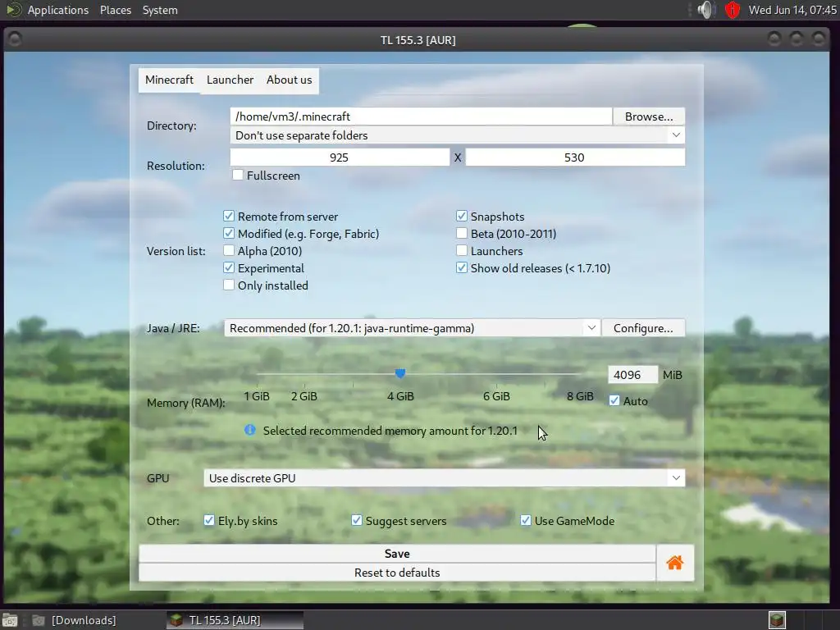The height and width of the screenshot is (630, 840).
Task: Enable Beta (2010-2011) versions
Action: click(461, 233)
